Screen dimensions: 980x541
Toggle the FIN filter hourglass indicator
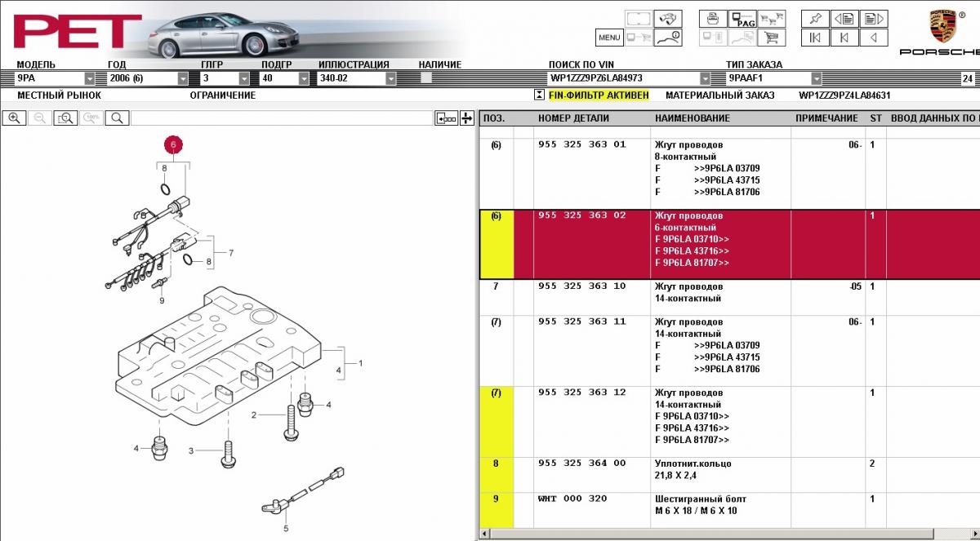click(x=538, y=95)
